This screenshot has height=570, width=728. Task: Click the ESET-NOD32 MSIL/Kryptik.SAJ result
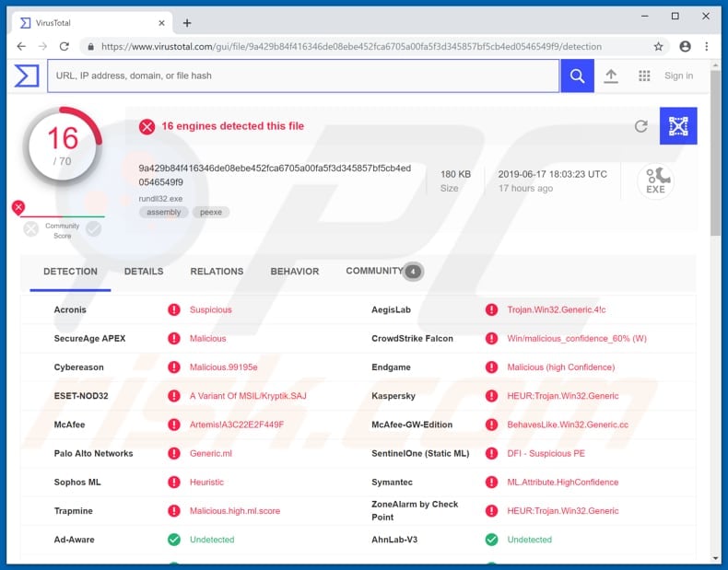(x=248, y=396)
